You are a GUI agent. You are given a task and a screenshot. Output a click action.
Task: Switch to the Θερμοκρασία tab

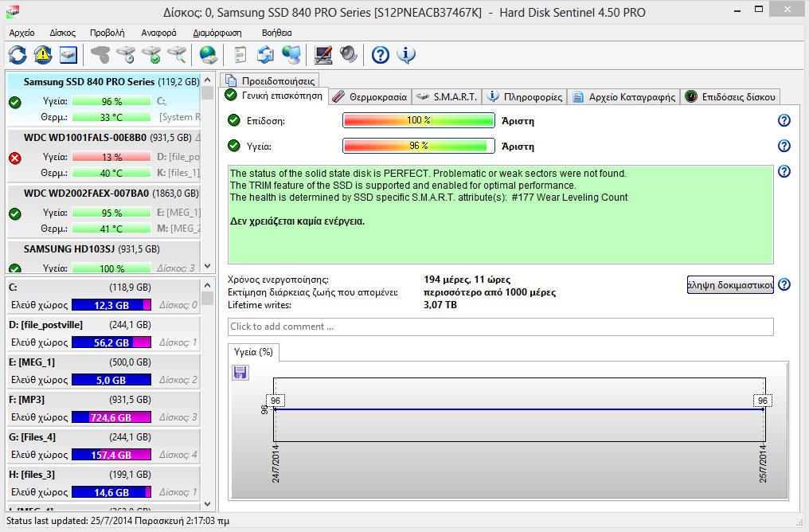(370, 97)
